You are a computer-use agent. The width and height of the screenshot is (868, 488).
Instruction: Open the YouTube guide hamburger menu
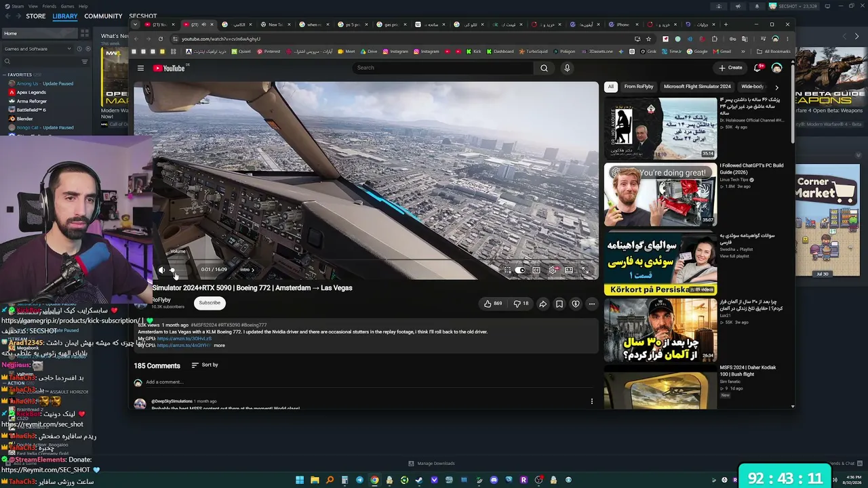[140, 68]
